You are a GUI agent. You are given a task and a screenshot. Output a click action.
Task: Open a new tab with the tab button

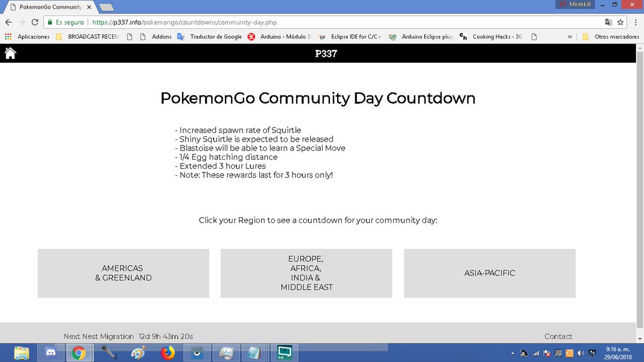(x=107, y=7)
